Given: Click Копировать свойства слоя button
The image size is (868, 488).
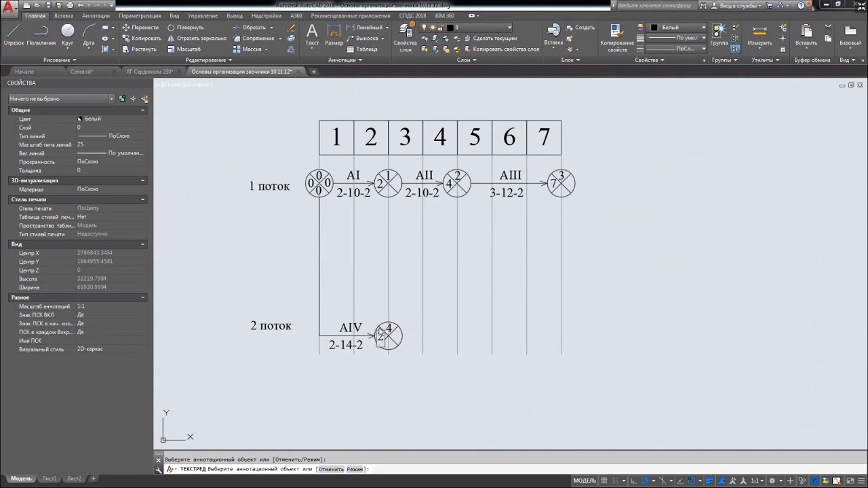Looking at the screenshot, I should [501, 49].
